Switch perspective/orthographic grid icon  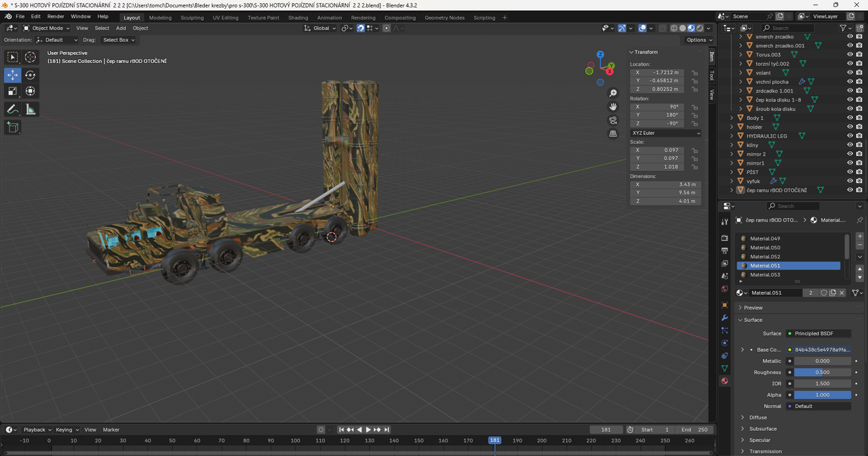coord(613,133)
